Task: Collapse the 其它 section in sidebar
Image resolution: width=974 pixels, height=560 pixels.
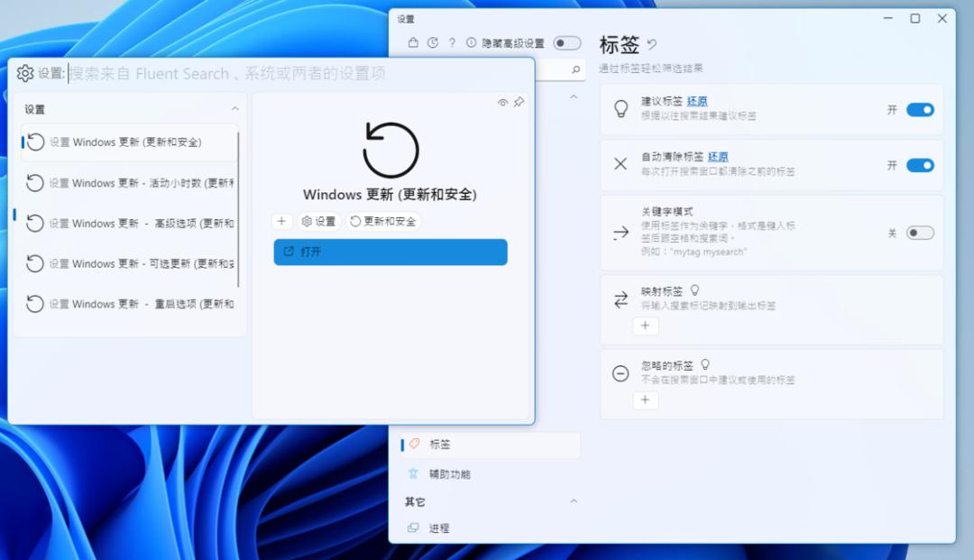Action: 574,501
